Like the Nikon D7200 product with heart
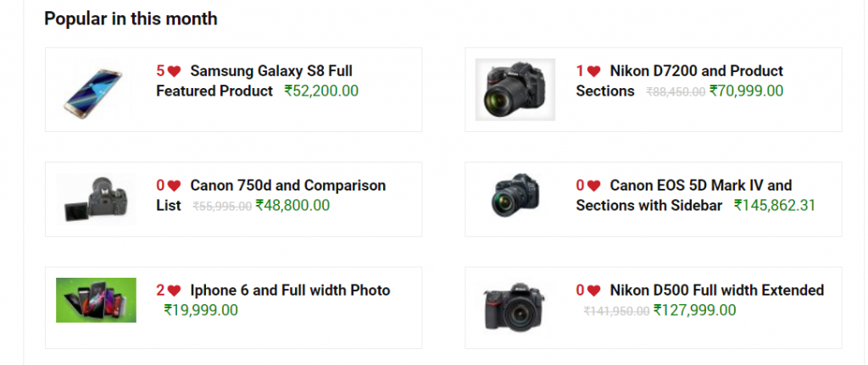Image resolution: width=868 pixels, height=365 pixels. click(x=593, y=71)
